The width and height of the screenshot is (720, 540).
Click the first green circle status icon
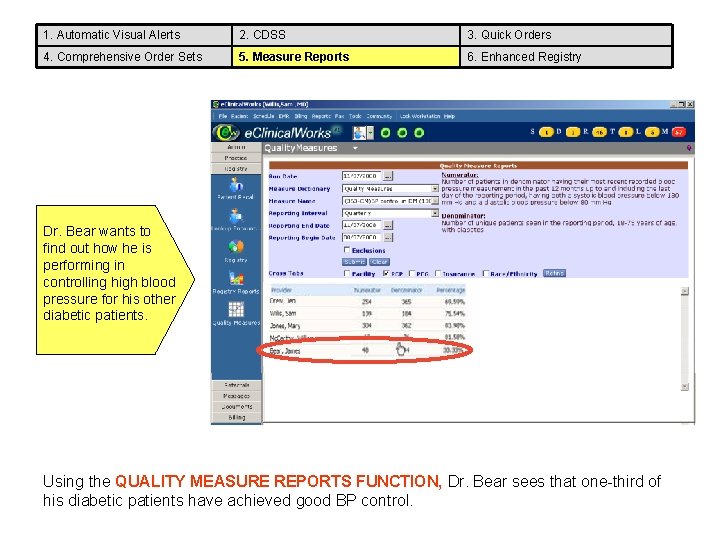(385, 133)
